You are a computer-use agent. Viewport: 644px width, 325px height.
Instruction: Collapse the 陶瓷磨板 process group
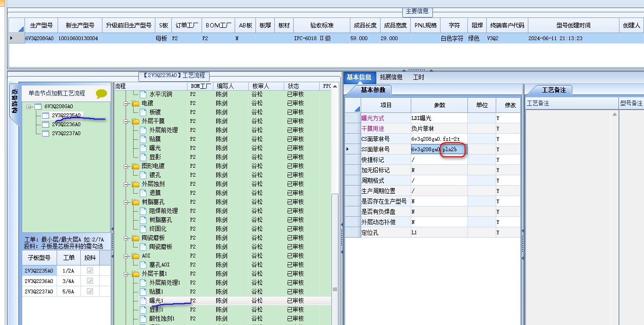(127, 238)
